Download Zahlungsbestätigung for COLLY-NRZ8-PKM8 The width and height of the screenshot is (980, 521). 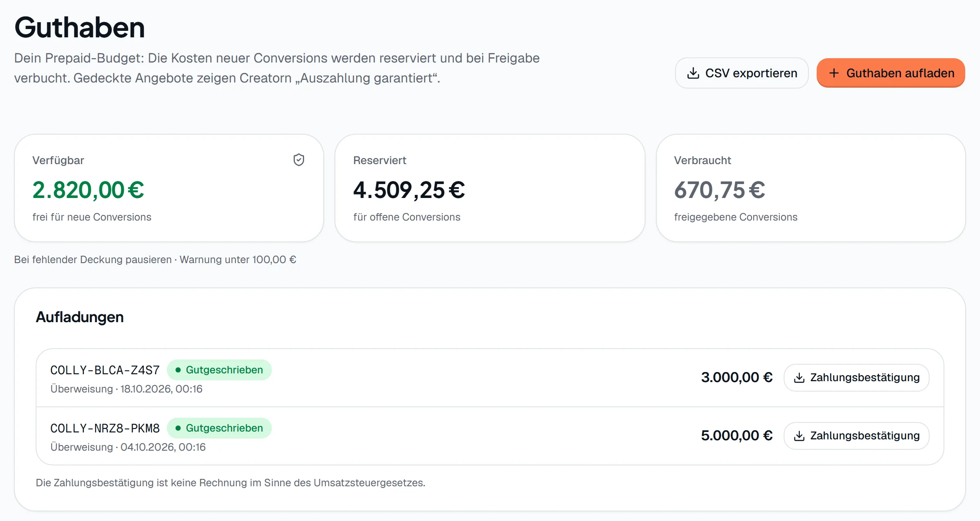coord(856,436)
